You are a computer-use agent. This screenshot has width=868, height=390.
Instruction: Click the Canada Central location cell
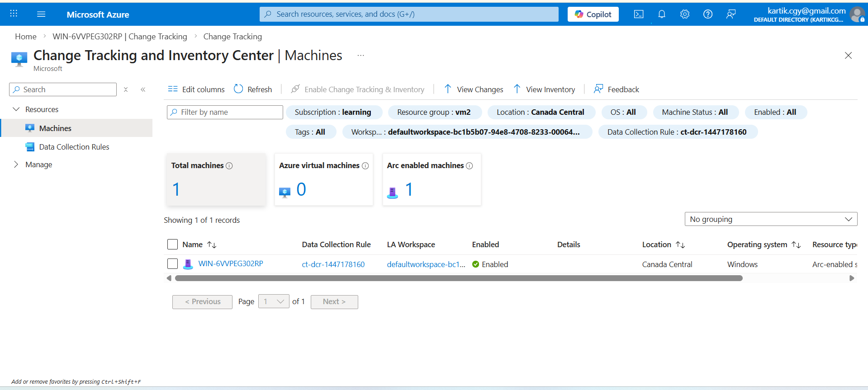(x=667, y=264)
